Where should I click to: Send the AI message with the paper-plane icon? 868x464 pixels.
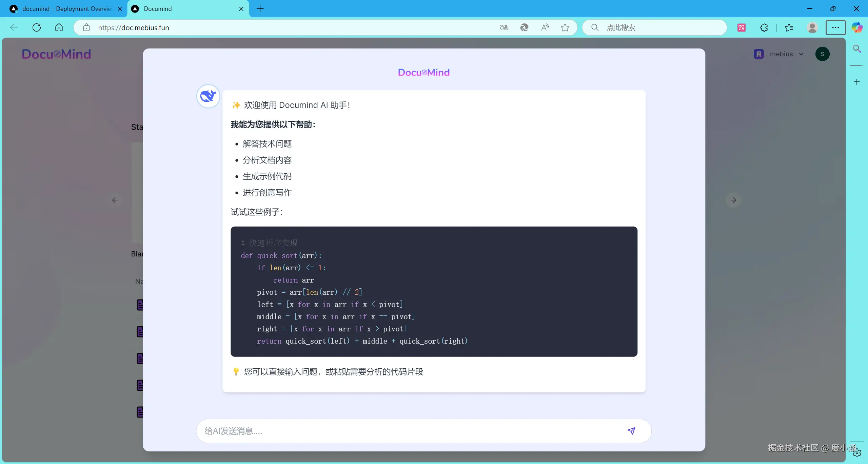coord(631,431)
